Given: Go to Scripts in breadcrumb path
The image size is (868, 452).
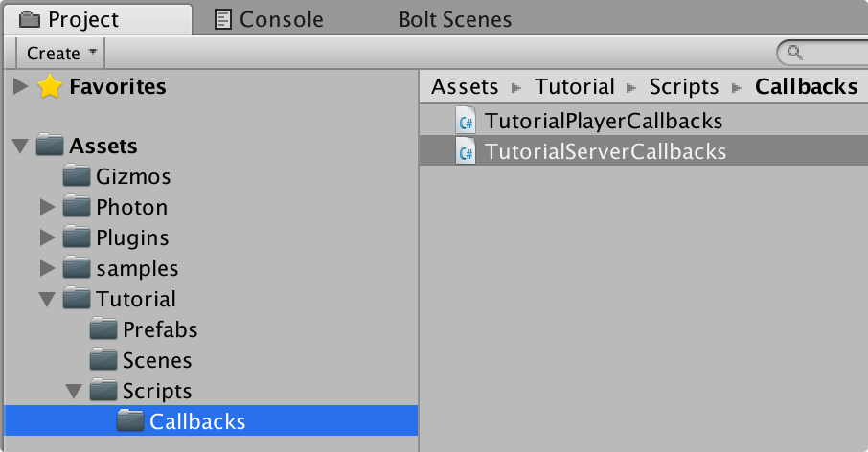Looking at the screenshot, I should tap(684, 86).
